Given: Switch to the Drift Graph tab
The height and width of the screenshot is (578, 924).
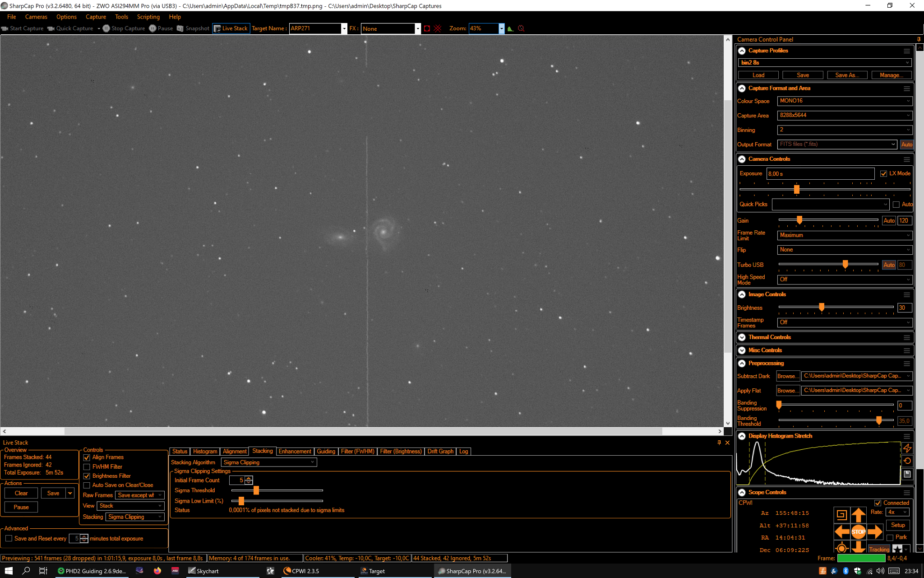Looking at the screenshot, I should [440, 452].
